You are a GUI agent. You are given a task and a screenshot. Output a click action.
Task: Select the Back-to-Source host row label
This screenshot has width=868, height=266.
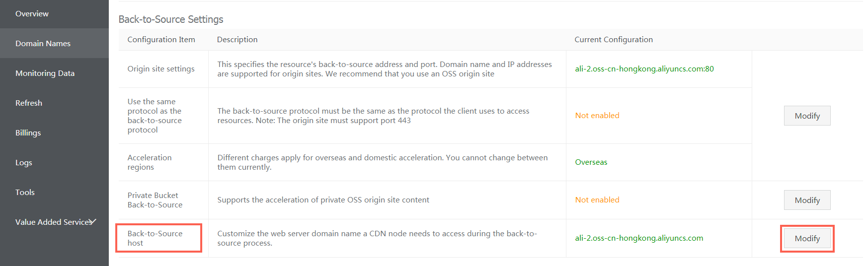coord(155,238)
